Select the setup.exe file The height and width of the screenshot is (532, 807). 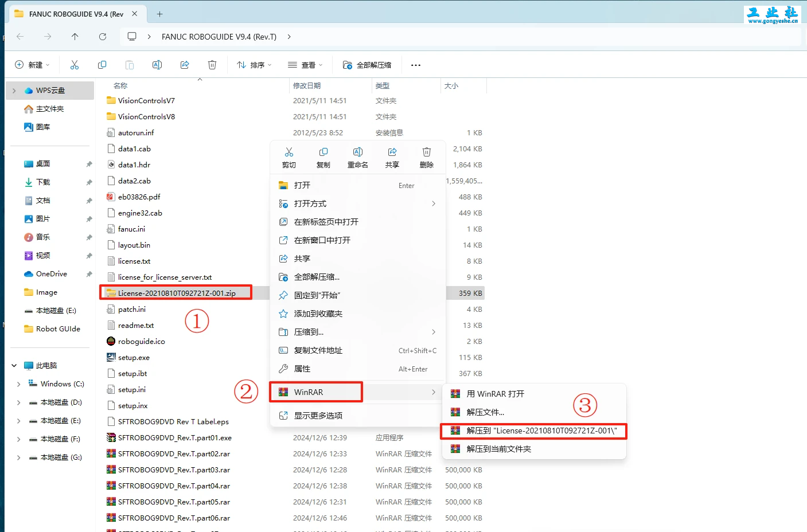(134, 358)
